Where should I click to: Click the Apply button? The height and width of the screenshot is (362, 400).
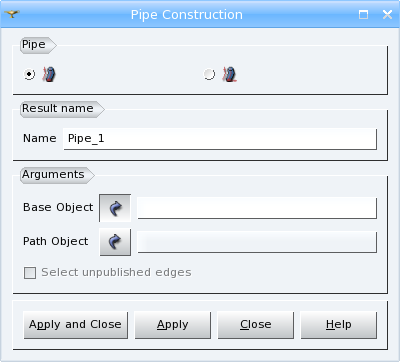[x=173, y=325]
